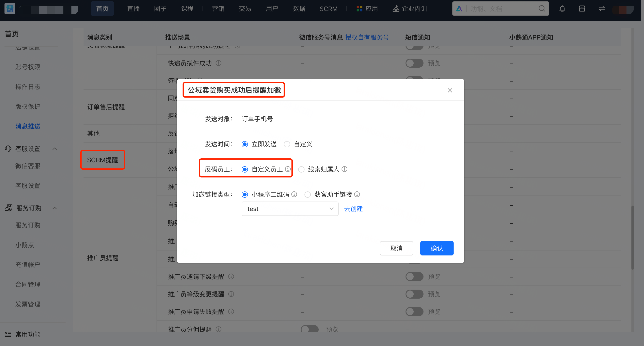
Task: Open 充值帐户 in sidebar
Action: click(x=28, y=264)
